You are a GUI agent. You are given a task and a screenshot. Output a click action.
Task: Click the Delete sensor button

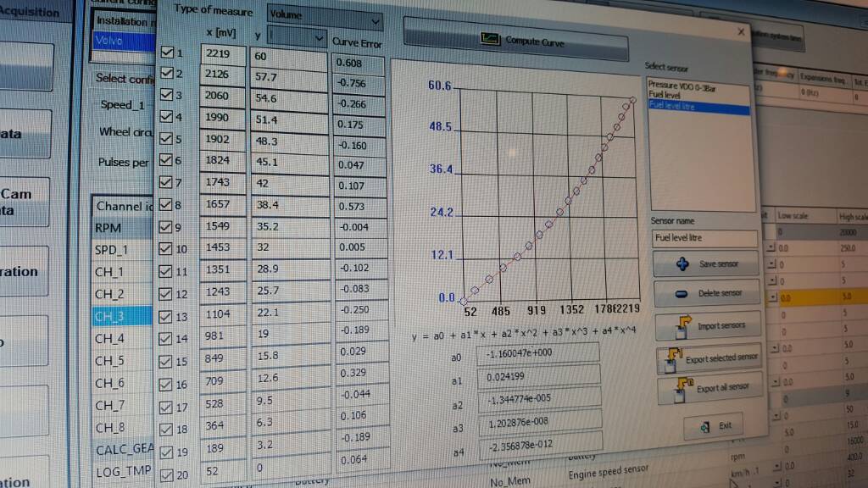coord(707,293)
